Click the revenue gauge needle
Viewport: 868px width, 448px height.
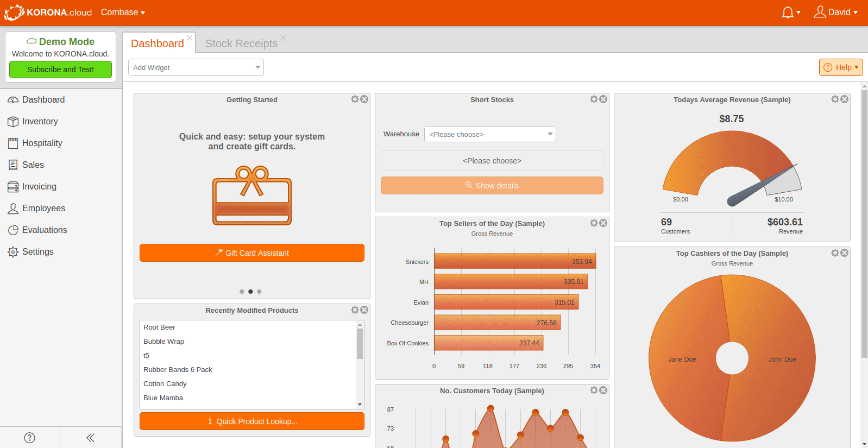(x=763, y=185)
